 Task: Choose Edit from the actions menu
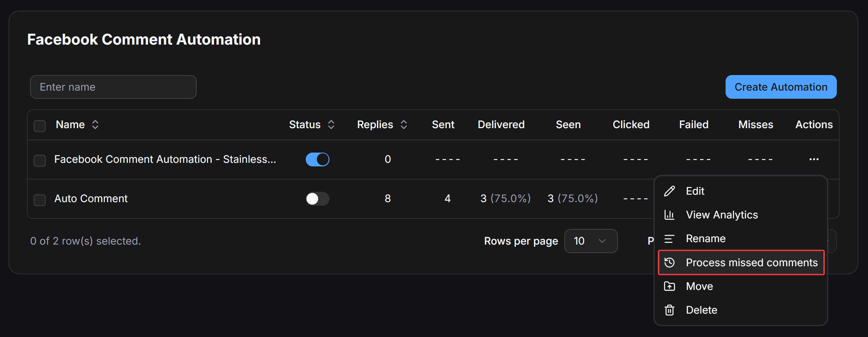[x=741, y=191]
